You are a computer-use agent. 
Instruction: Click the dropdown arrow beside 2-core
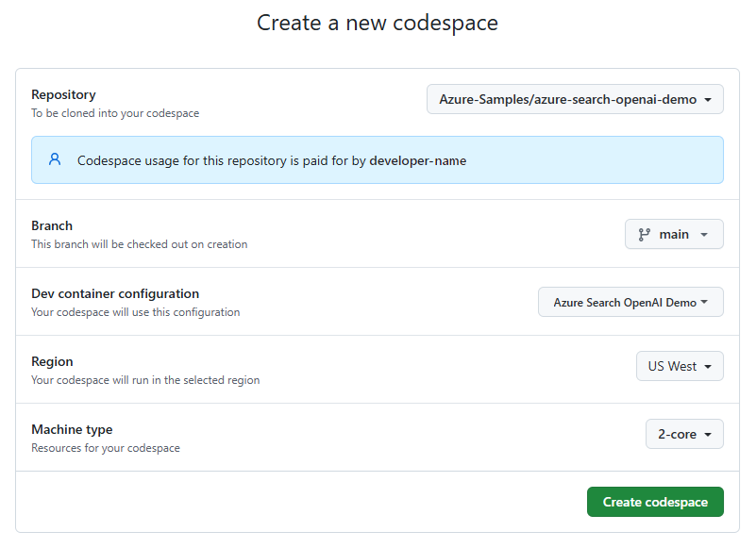tap(707, 434)
